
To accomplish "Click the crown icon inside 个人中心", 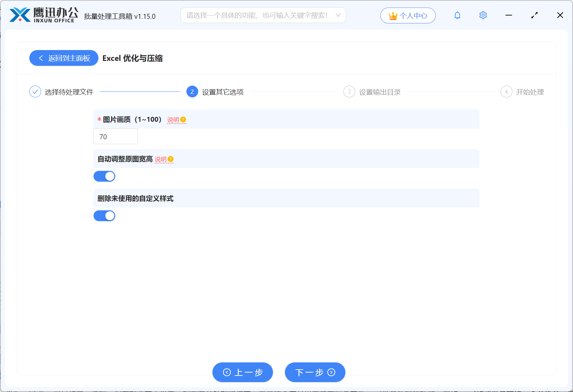I will click(393, 15).
